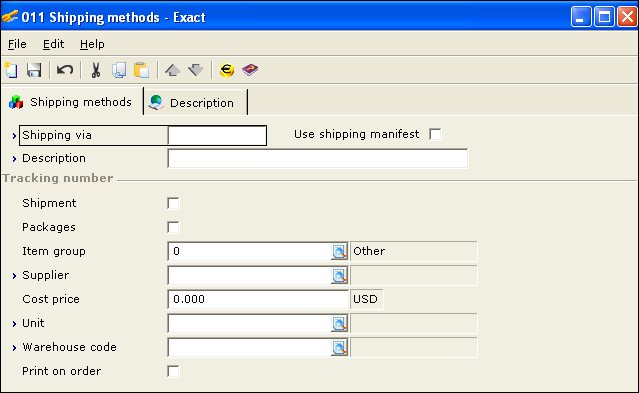
Task: Click the Paste clipboard icon
Action: [141, 70]
